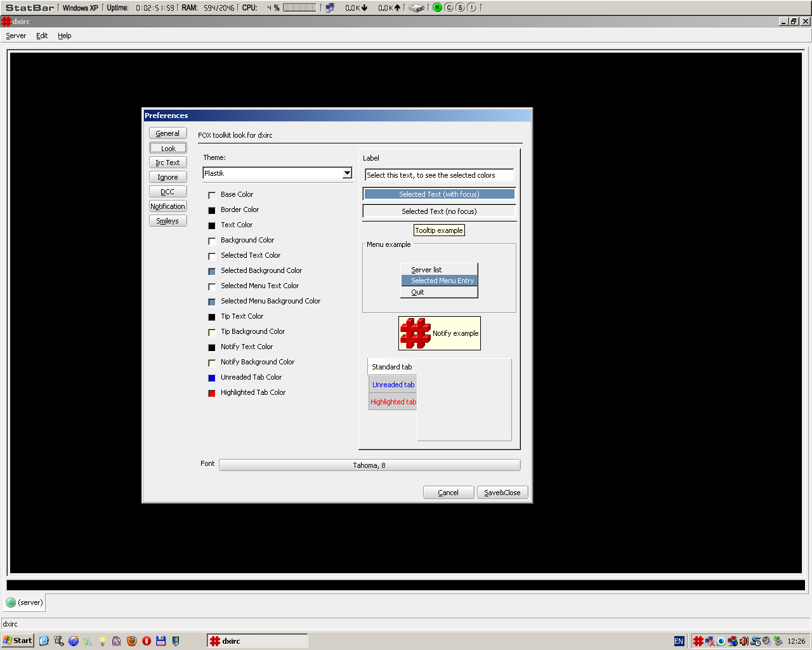This screenshot has width=812, height=650.
Task: Edit the Selected Background Color swatch
Action: (x=212, y=271)
